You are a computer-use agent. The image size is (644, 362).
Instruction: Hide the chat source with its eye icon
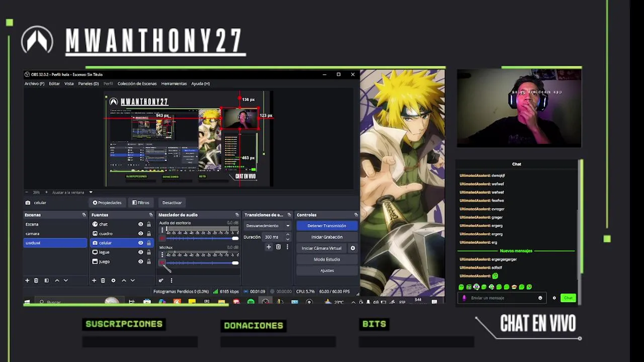tap(141, 224)
